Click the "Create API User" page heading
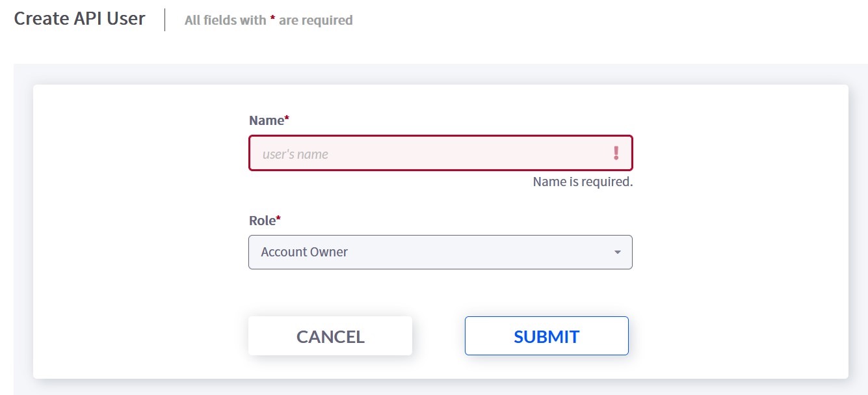 79,19
